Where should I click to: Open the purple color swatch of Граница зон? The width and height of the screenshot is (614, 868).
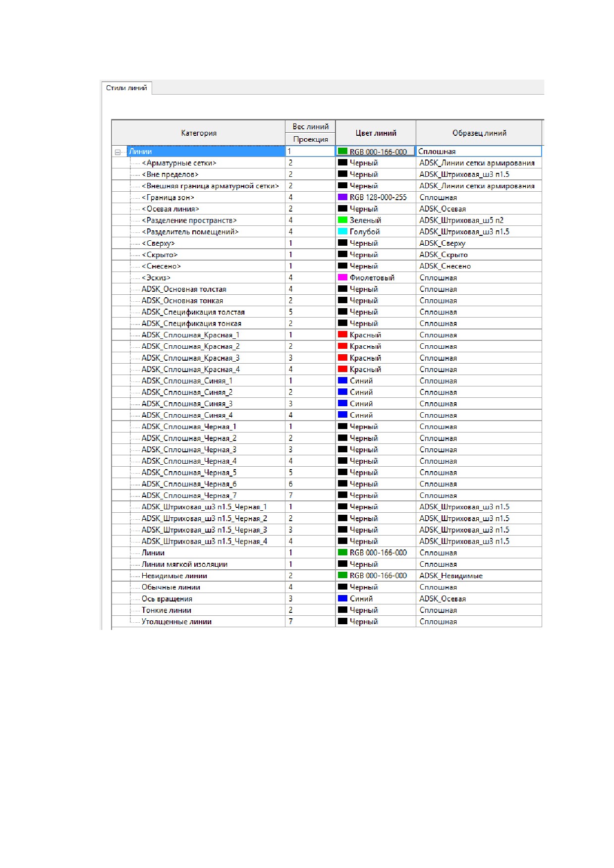pos(342,197)
